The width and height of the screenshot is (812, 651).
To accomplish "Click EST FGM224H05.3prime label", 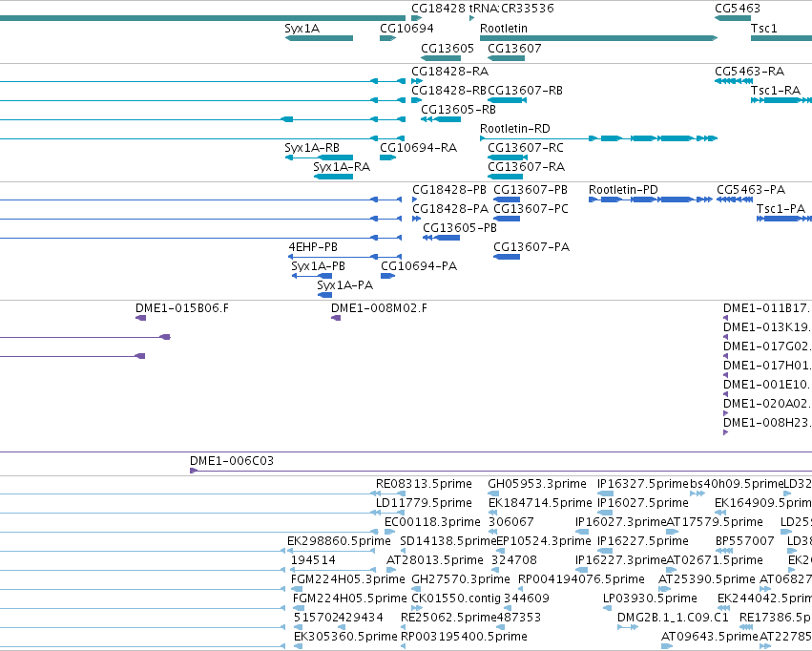I will 347,579.
